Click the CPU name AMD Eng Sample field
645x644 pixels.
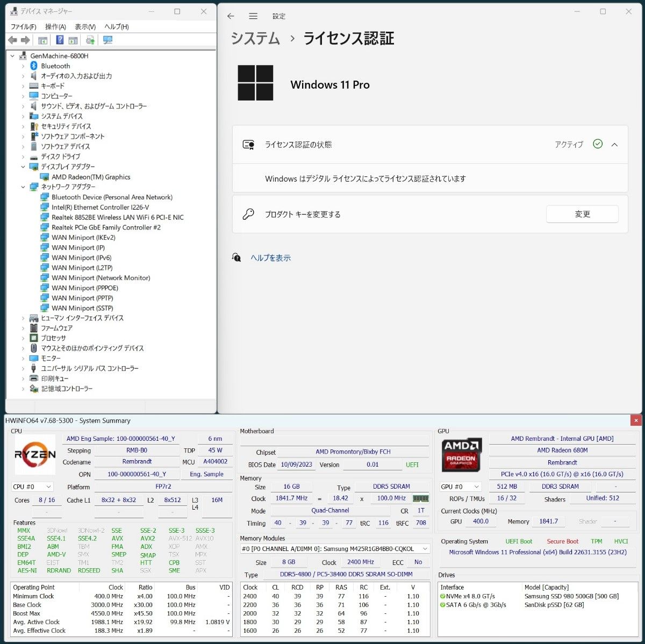121,439
